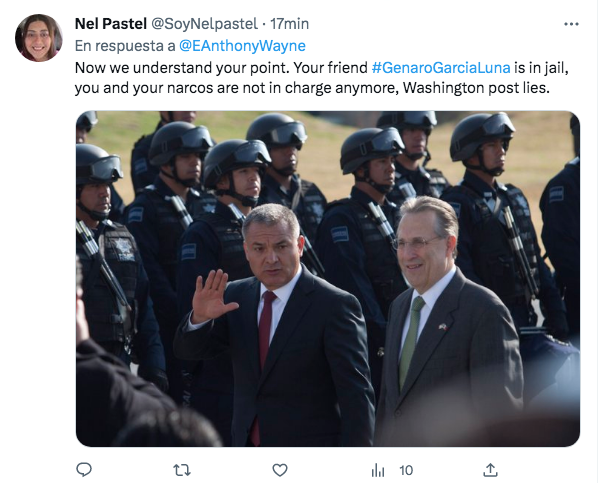600x483 pixels.
Task: Click the waving man's raised hand in photo
Action: click(212, 296)
